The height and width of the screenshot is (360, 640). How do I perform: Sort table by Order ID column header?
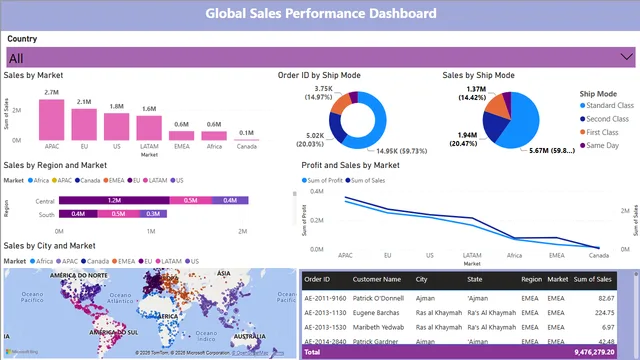coord(317,280)
